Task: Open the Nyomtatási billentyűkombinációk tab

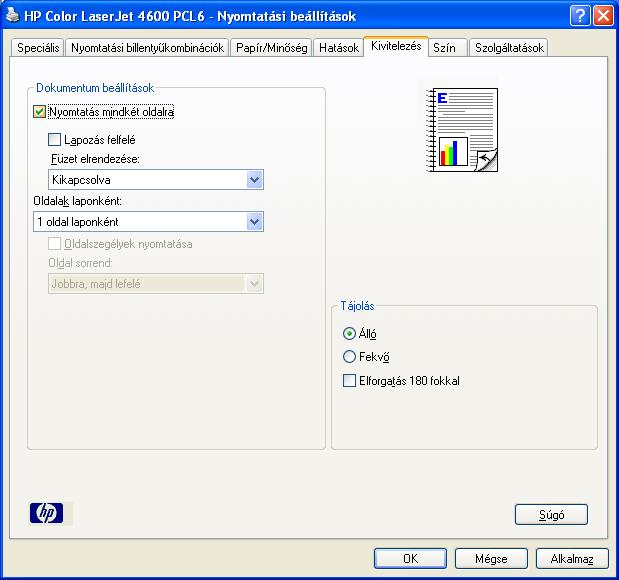Action: (x=147, y=48)
